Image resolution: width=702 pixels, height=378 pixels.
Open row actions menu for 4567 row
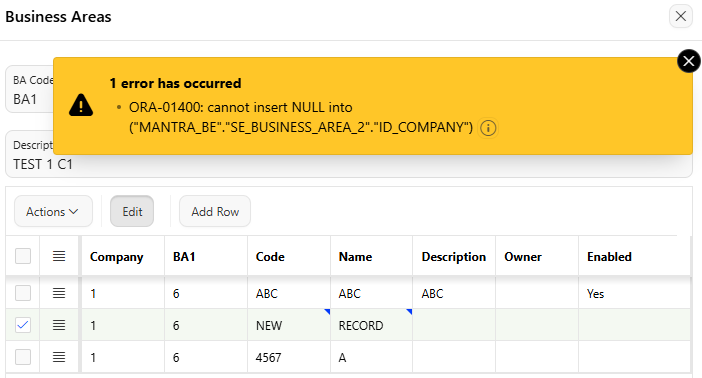pyautogui.click(x=59, y=357)
